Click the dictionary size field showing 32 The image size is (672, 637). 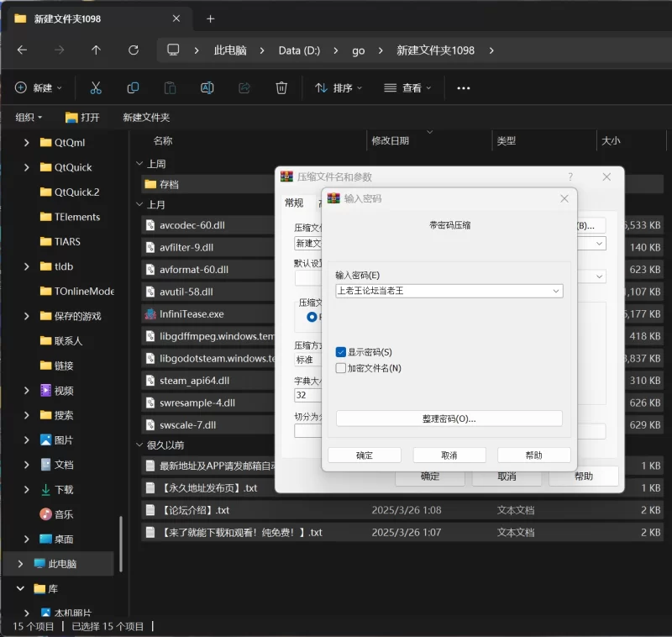pos(307,395)
